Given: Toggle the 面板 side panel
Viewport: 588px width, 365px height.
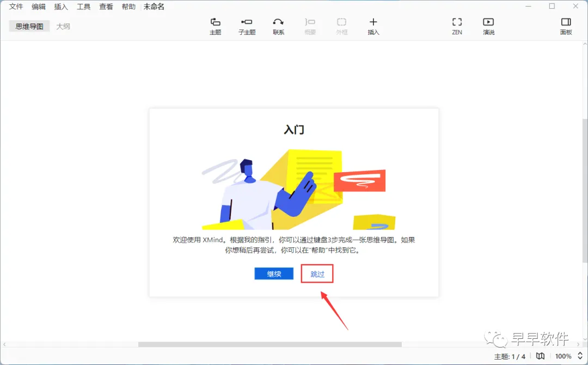Looking at the screenshot, I should click(566, 26).
